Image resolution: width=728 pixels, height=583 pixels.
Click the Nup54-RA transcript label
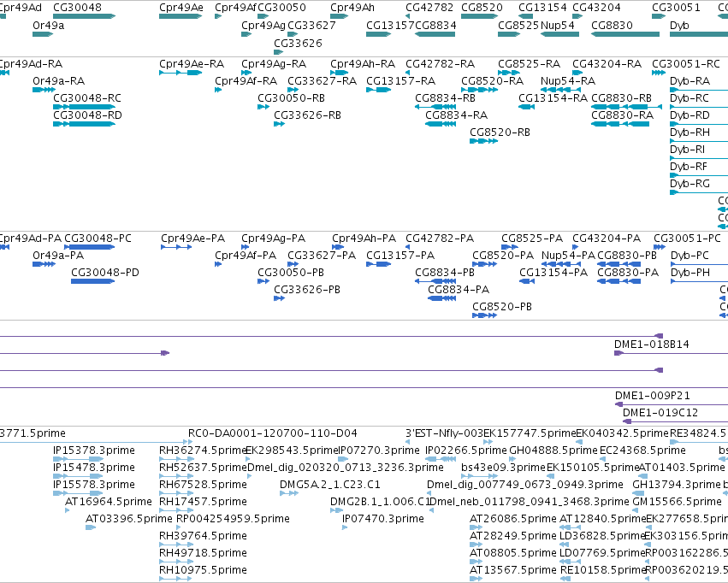click(568, 81)
